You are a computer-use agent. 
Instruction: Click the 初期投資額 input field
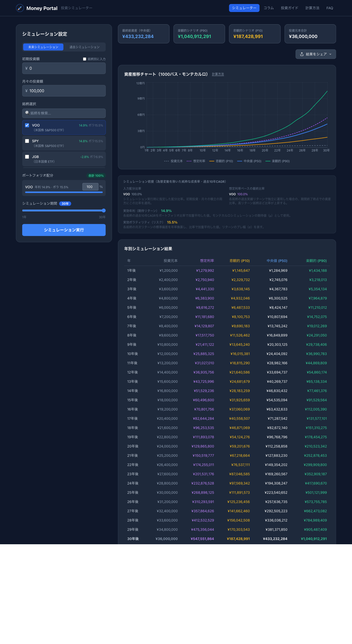(x=64, y=68)
